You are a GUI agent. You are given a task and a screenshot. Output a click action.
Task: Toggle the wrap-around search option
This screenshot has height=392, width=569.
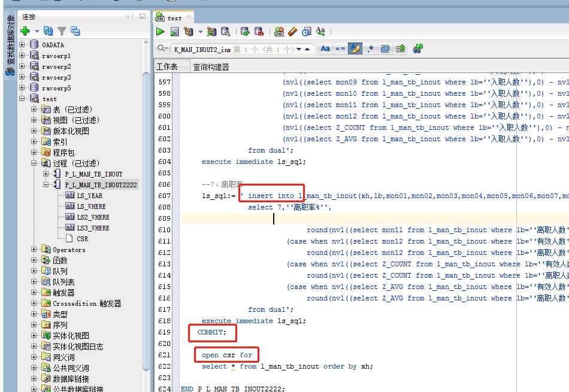click(x=385, y=48)
